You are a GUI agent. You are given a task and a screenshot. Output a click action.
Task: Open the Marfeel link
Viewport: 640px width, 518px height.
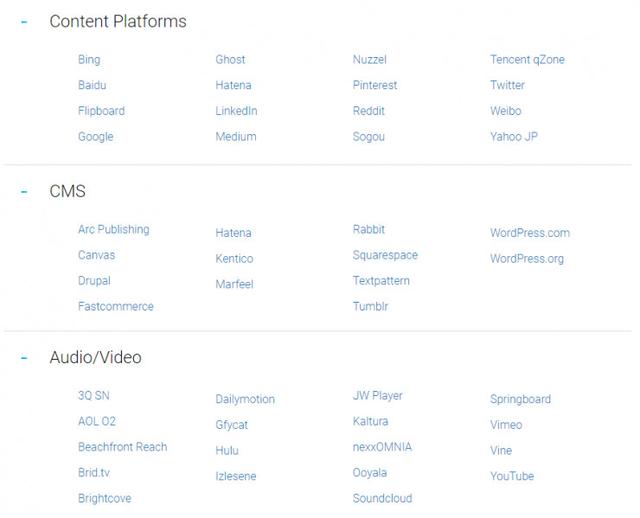pos(234,285)
